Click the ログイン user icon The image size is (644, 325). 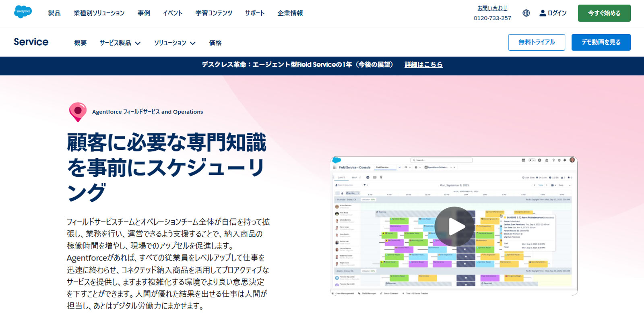point(543,13)
